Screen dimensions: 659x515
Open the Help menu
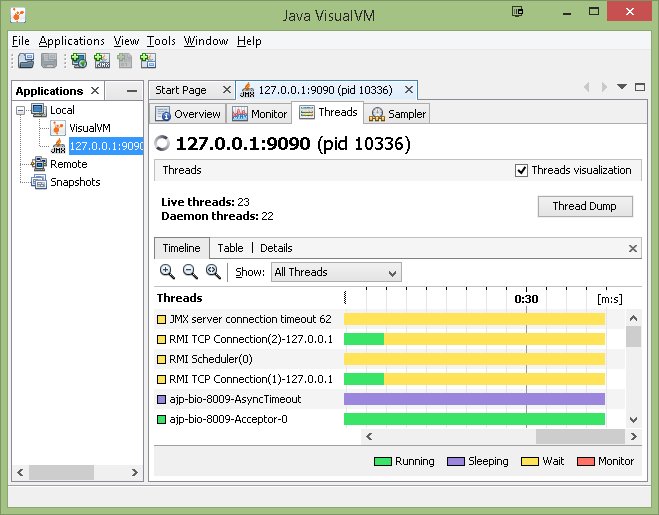(249, 41)
